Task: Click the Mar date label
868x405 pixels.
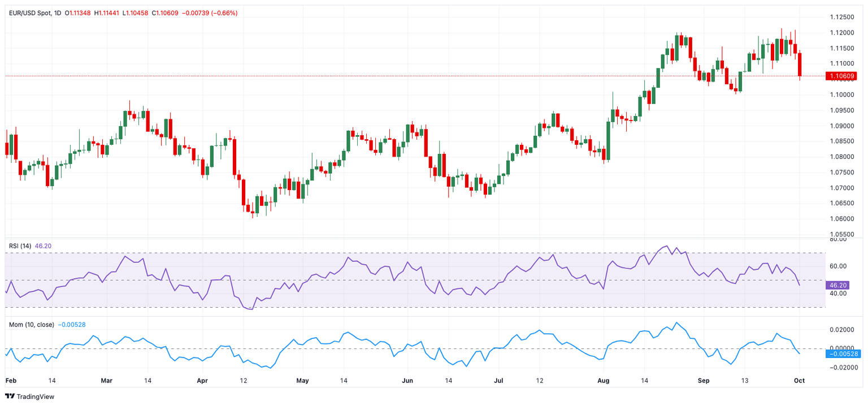Action: (106, 381)
